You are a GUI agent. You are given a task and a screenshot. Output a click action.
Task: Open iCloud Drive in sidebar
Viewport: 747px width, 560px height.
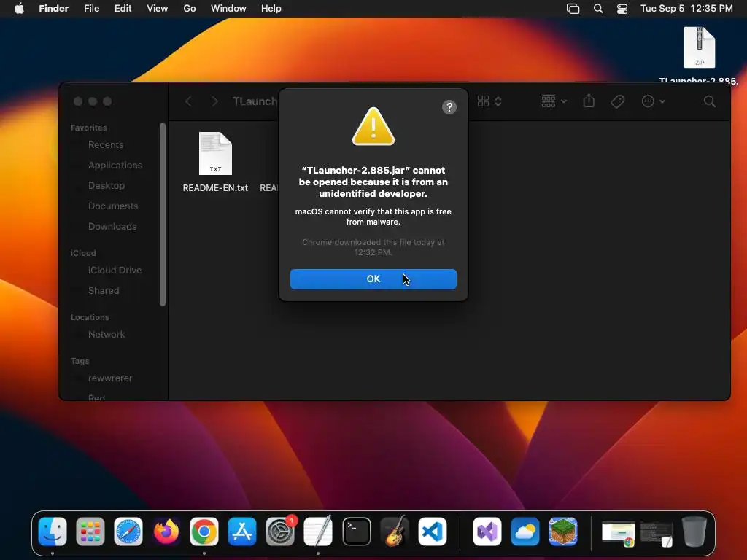coord(115,270)
